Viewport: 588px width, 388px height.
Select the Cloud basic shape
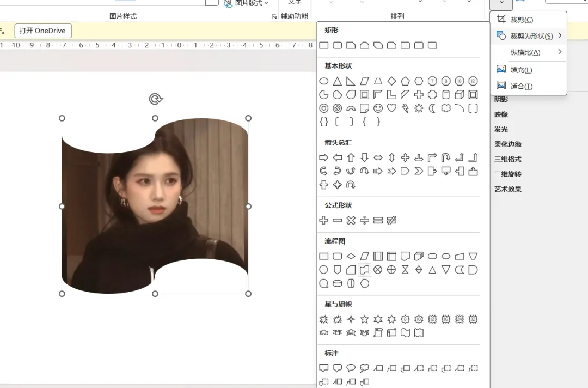[x=446, y=108]
